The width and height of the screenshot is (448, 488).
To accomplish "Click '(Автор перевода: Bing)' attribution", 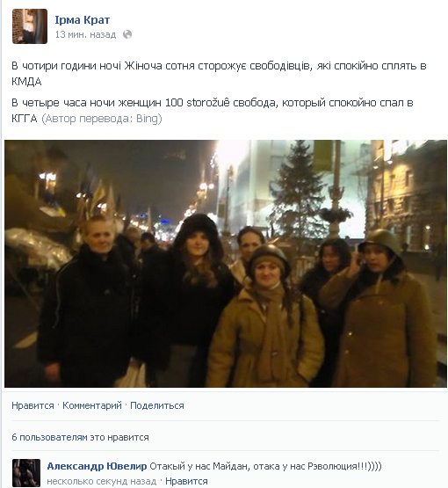I will click(x=101, y=119).
